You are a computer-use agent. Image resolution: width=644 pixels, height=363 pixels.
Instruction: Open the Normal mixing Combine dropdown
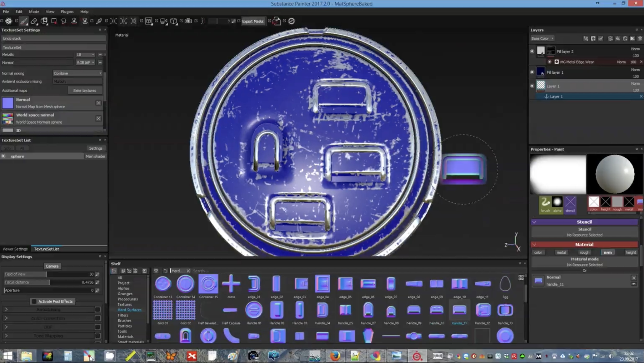pos(78,73)
